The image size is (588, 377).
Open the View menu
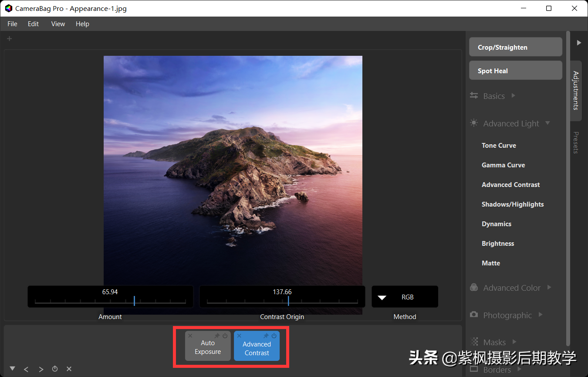click(x=58, y=24)
